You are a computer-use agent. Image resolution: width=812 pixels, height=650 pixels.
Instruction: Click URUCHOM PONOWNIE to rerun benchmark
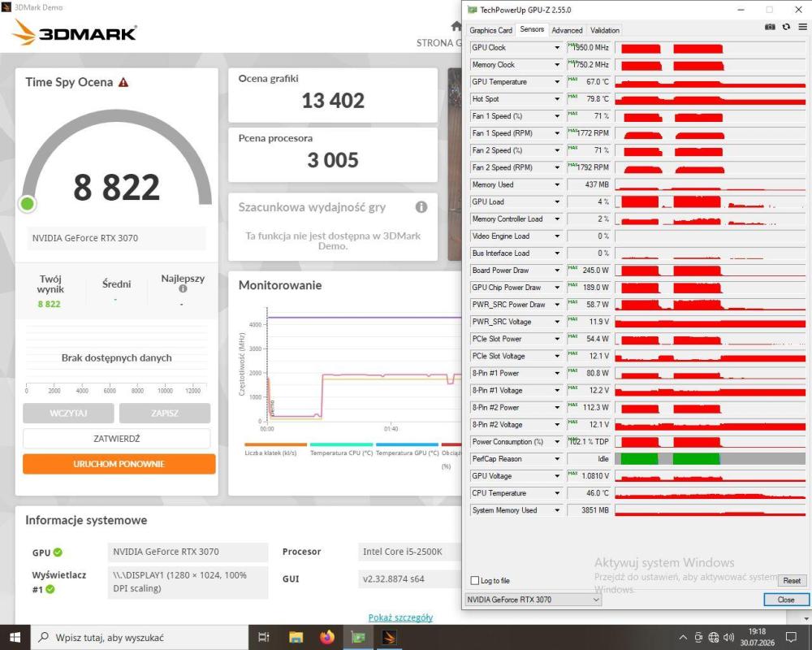119,464
